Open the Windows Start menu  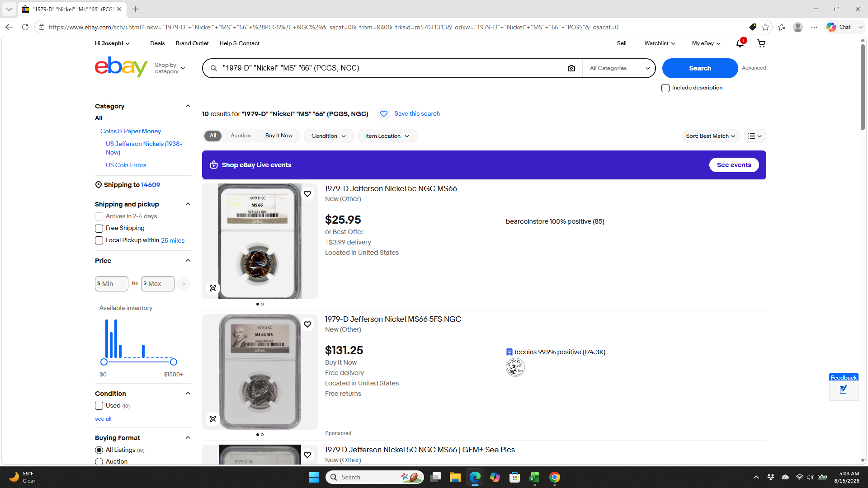click(x=314, y=477)
